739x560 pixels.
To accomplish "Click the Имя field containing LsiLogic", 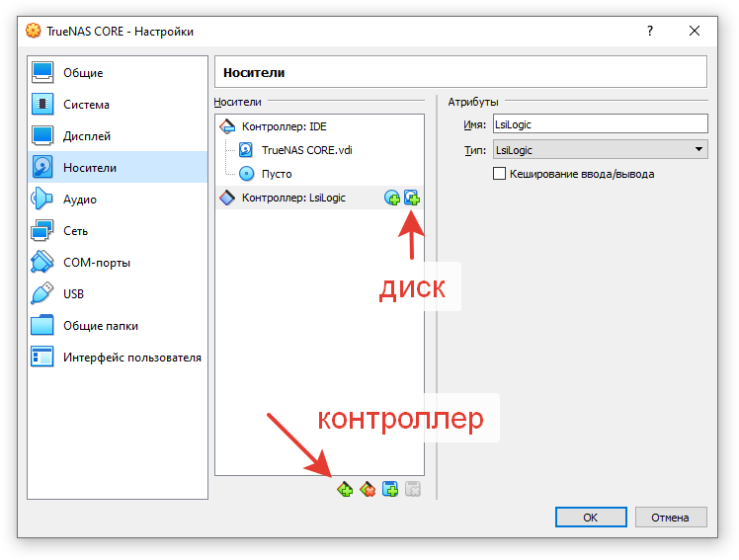I will pyautogui.click(x=600, y=124).
